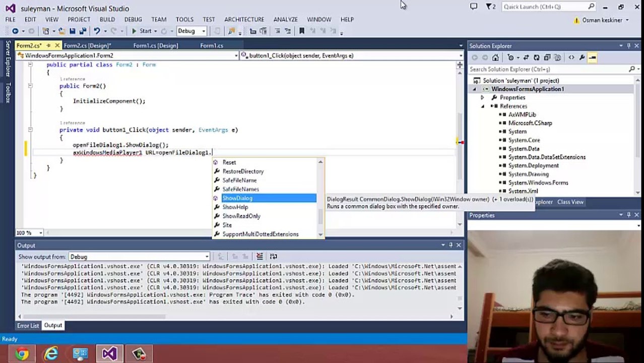
Task: Open the feedback speech bubble icon
Action: (x=474, y=7)
